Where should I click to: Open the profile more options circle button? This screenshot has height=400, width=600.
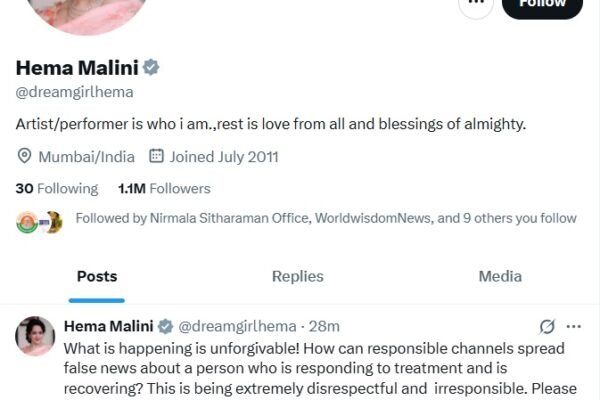[475, 4]
